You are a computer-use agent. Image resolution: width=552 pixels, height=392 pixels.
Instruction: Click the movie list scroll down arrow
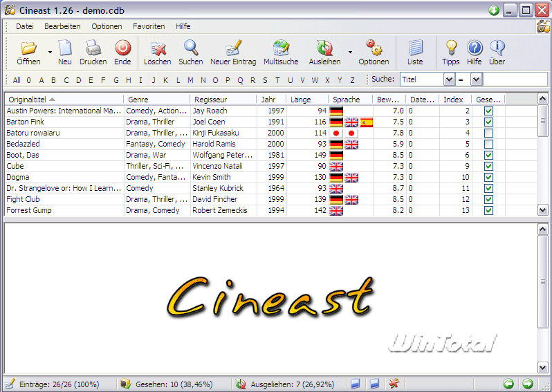tap(542, 210)
